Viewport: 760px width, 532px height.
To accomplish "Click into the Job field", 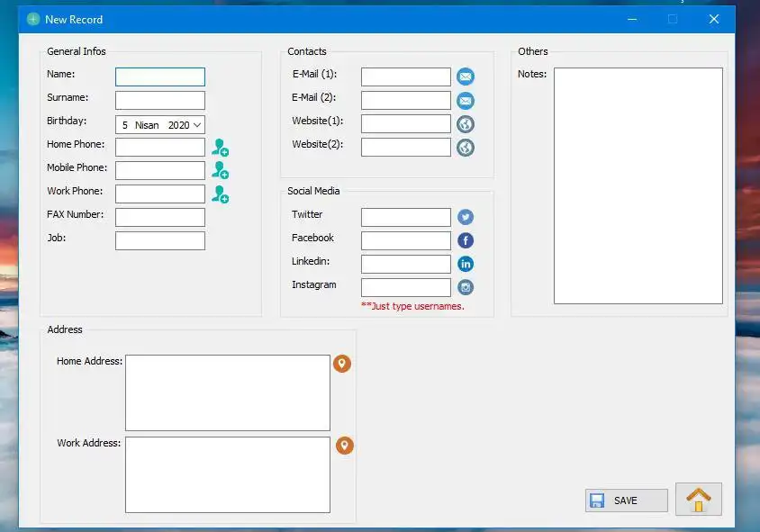I will tap(160, 241).
